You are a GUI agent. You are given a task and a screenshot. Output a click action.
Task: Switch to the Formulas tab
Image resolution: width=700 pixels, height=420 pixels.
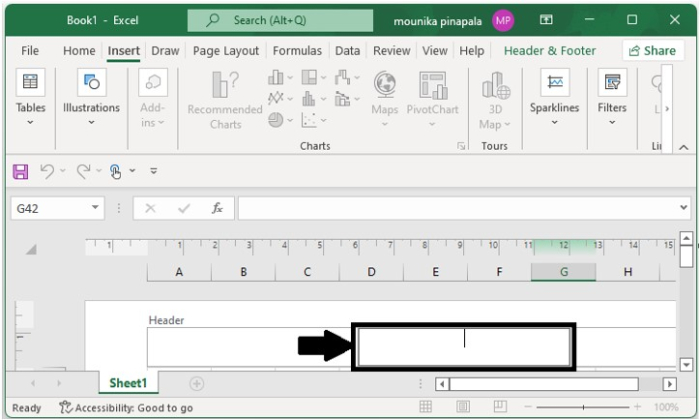coord(297,50)
